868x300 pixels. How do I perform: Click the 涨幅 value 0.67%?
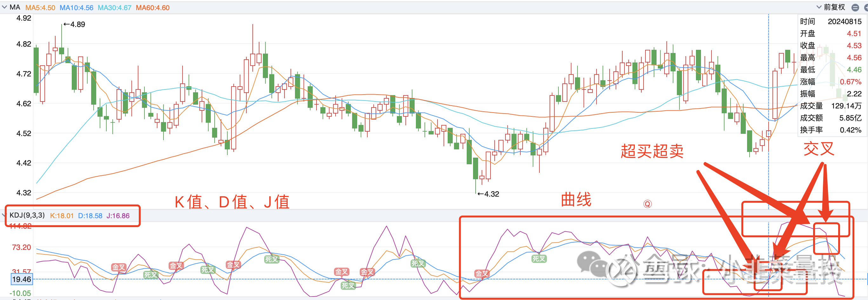[851, 82]
